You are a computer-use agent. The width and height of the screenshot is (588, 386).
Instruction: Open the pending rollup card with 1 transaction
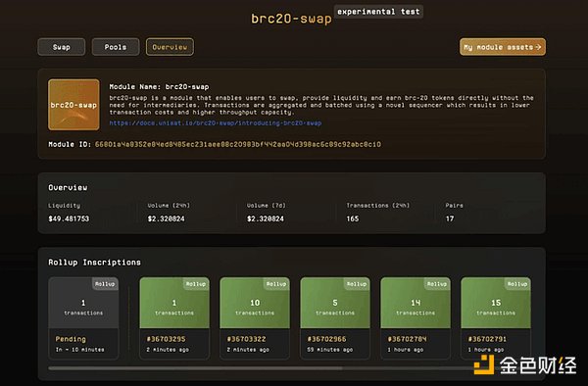point(83,318)
